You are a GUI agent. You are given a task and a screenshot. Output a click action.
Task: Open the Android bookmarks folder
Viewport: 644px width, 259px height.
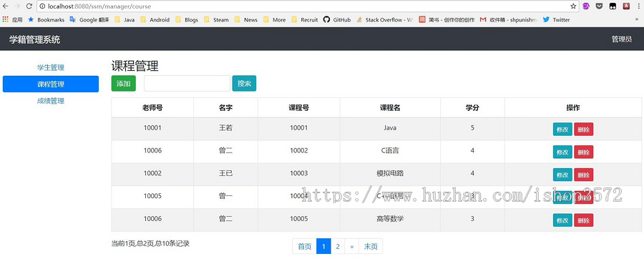155,19
